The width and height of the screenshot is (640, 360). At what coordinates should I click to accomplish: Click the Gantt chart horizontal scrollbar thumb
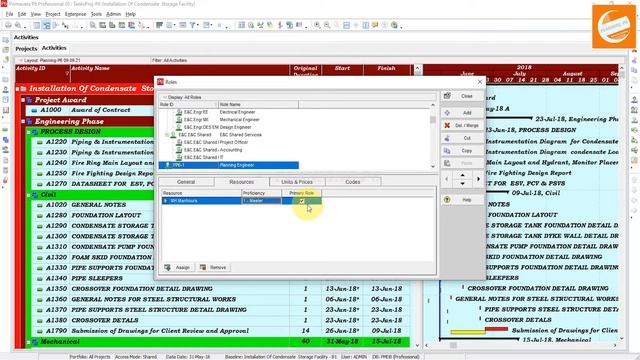click(x=453, y=346)
